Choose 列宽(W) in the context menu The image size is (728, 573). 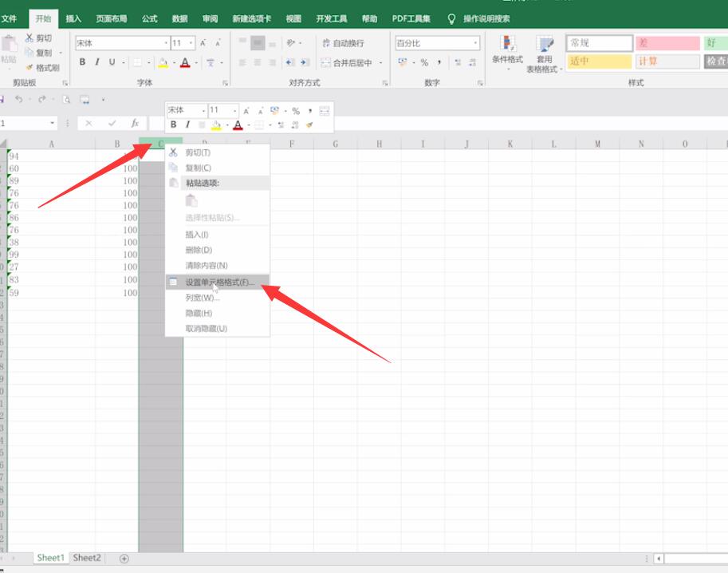[x=217, y=298]
